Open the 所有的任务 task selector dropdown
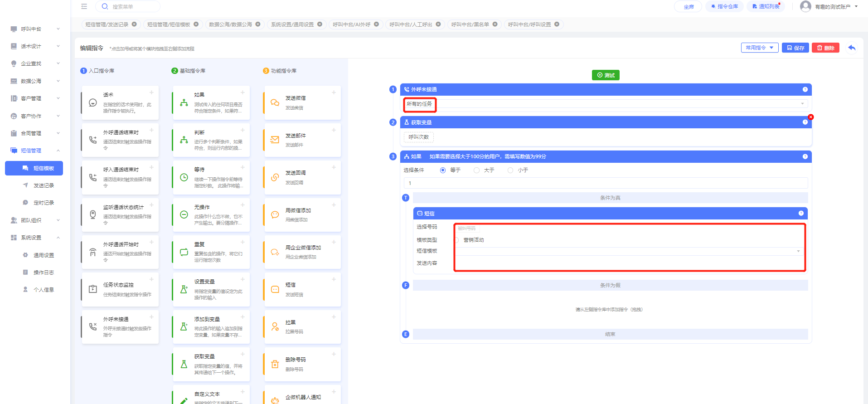This screenshot has height=404, width=868. [x=606, y=104]
